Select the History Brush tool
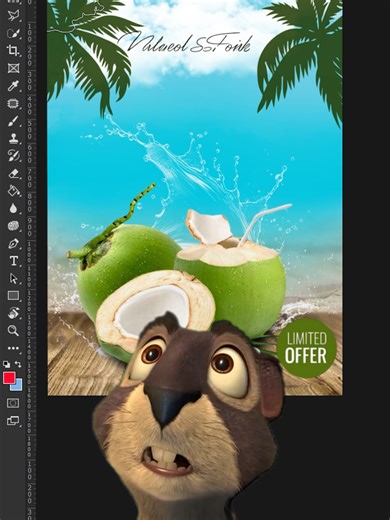 click(x=13, y=155)
